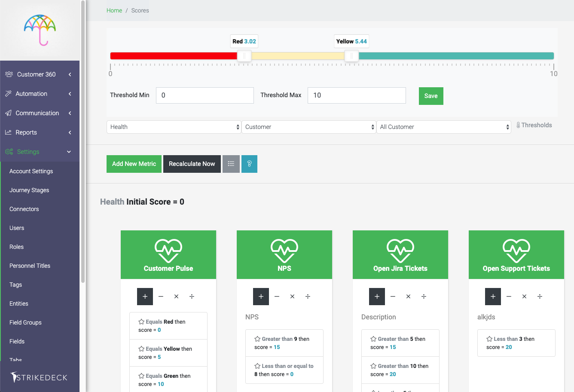
Task: Open the list view icon button
Action: click(231, 164)
